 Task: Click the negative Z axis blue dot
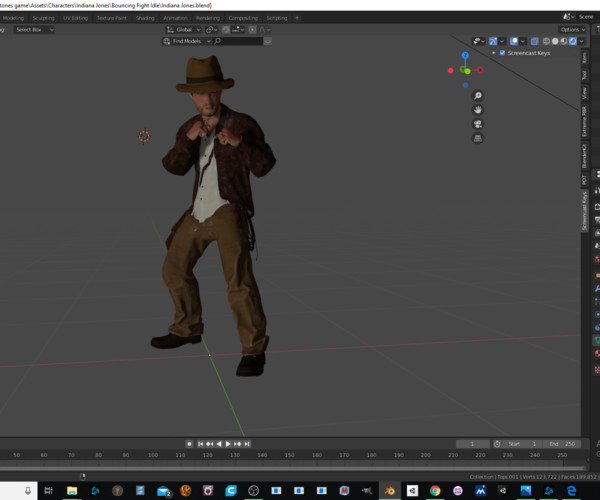(x=465, y=85)
